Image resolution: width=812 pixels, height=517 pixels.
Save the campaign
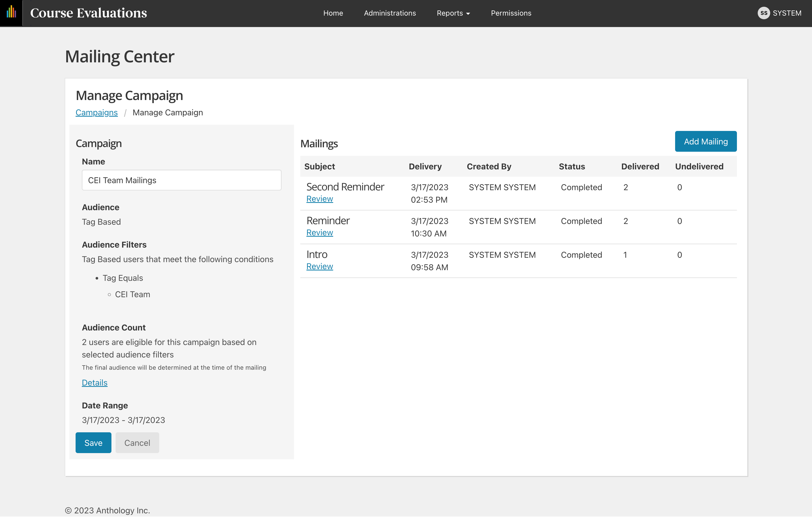tap(94, 442)
